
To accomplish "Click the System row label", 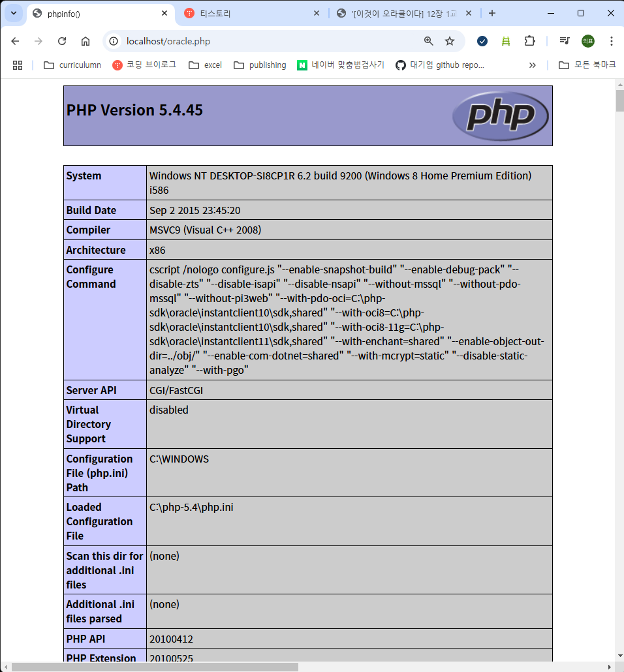I will point(84,176).
